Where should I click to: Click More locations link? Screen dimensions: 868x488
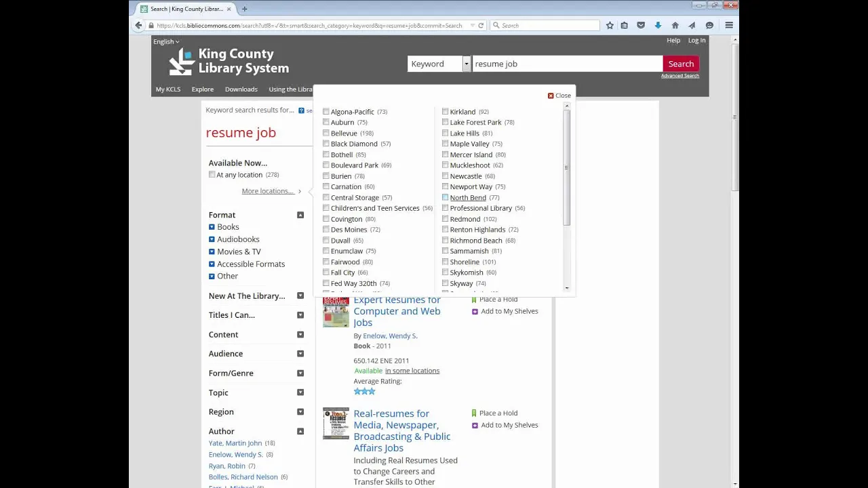tap(268, 191)
